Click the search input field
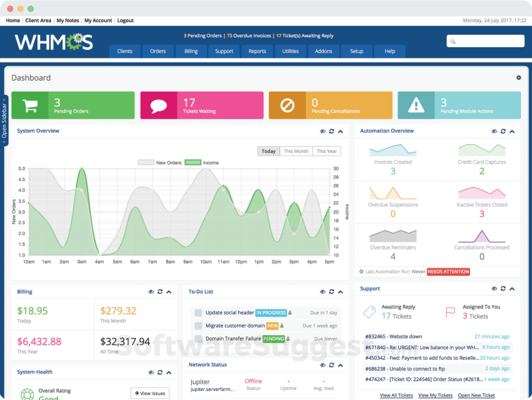The height and width of the screenshot is (400, 532). 485,41
